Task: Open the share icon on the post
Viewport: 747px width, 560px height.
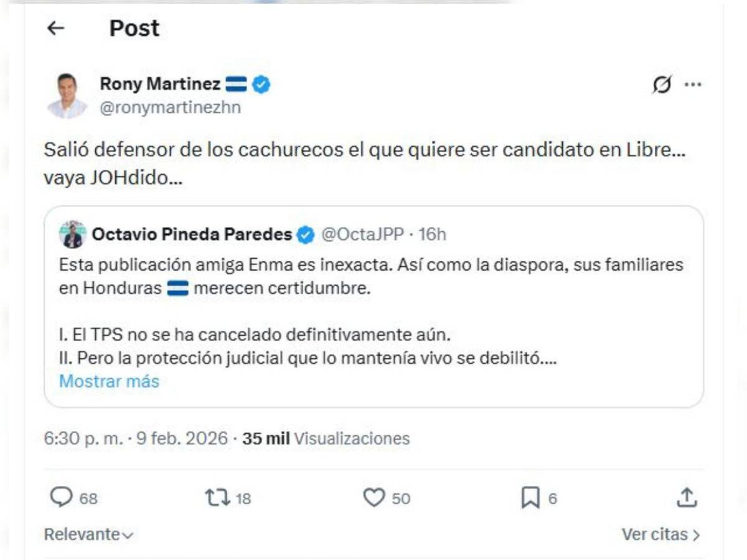Action: [x=688, y=497]
